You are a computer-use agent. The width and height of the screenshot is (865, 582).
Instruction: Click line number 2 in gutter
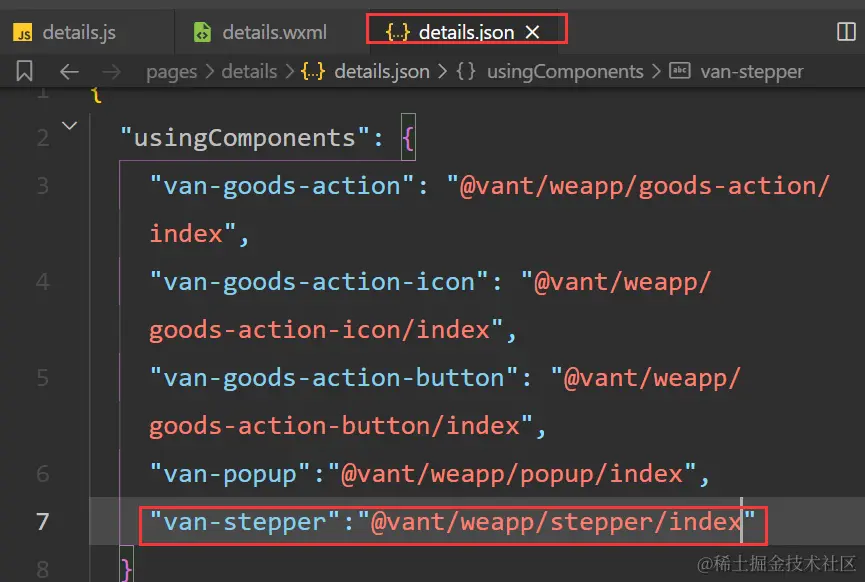(x=42, y=138)
